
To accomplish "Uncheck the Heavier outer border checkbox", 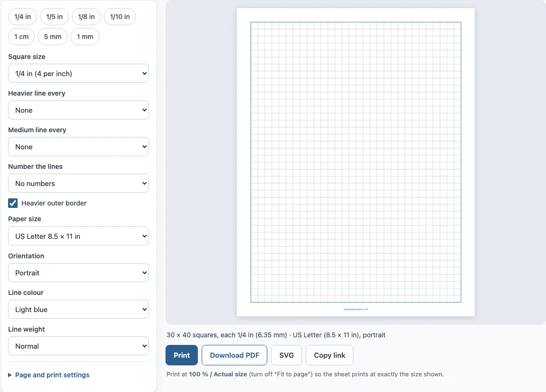I will pyautogui.click(x=13, y=203).
